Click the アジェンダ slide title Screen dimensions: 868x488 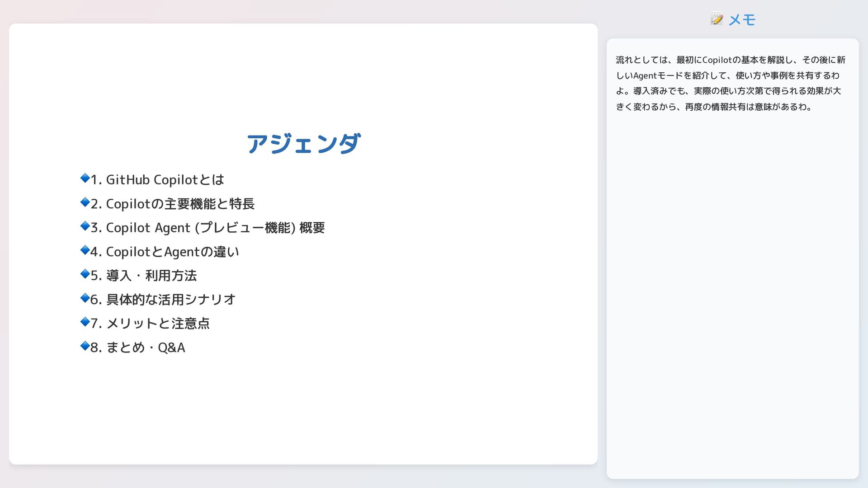click(x=303, y=144)
